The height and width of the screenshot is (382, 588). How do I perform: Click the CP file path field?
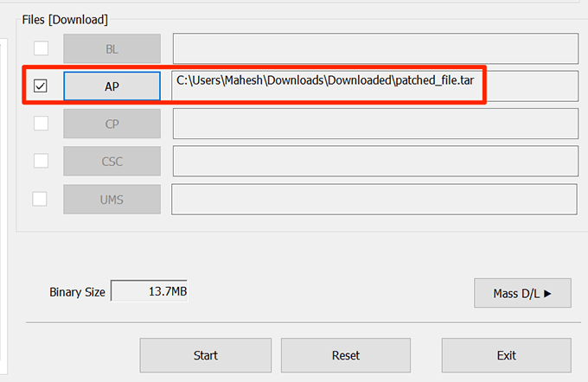coord(375,124)
